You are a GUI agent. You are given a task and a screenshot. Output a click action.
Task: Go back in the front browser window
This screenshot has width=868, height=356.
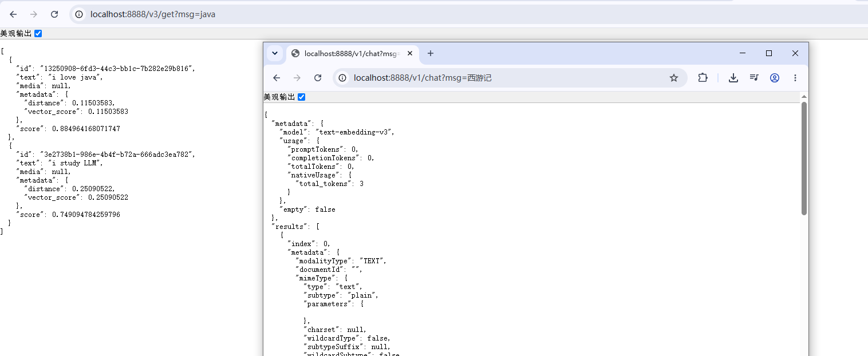tap(277, 78)
